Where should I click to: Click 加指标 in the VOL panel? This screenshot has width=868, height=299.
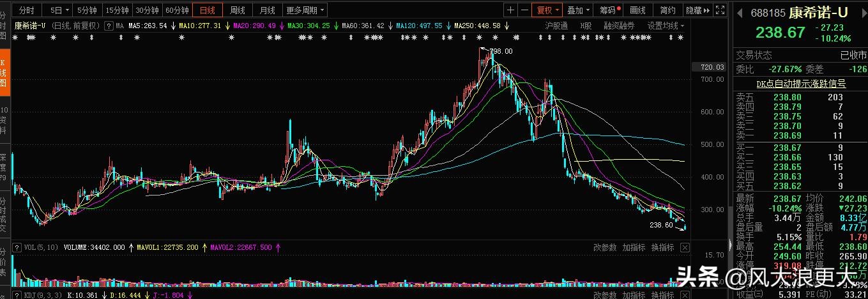tap(634, 247)
